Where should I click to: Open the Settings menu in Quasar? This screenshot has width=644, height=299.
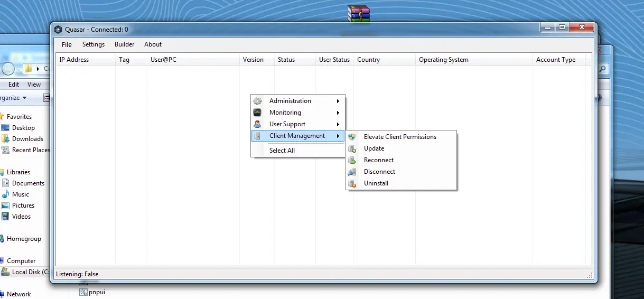94,44
